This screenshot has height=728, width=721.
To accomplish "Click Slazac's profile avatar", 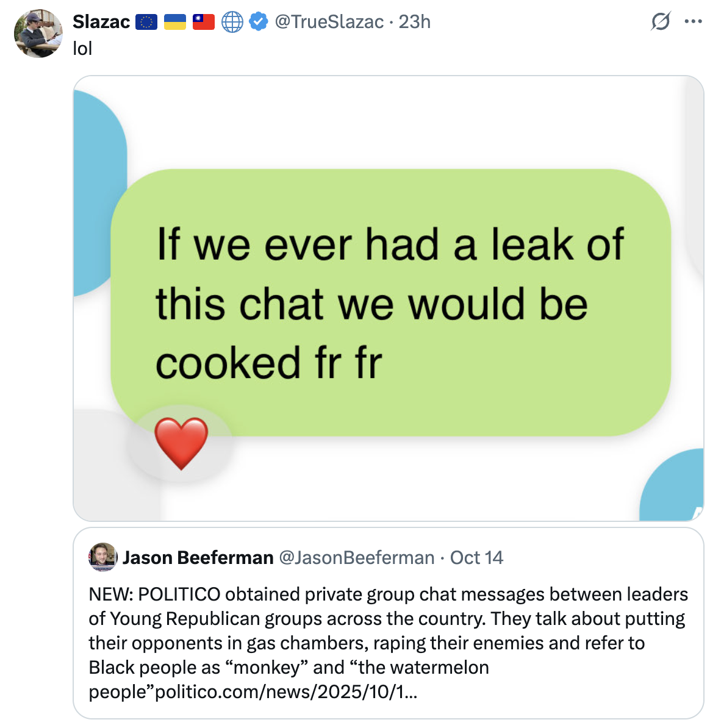I will (38, 34).
